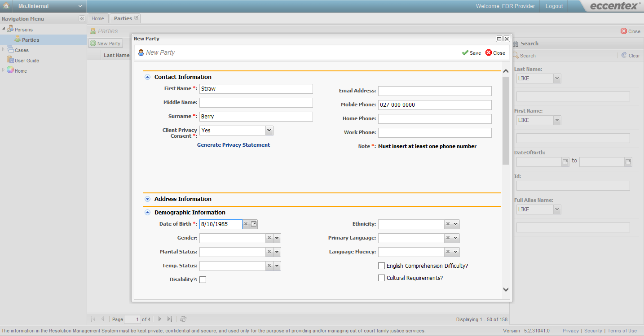Check Cultural Requirements box

[382, 278]
